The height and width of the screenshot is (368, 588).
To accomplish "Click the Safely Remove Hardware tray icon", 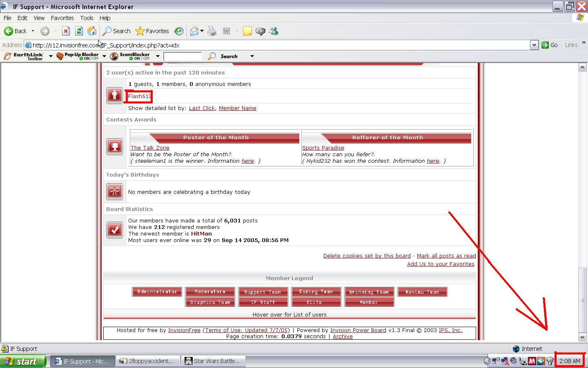I will 523,361.
